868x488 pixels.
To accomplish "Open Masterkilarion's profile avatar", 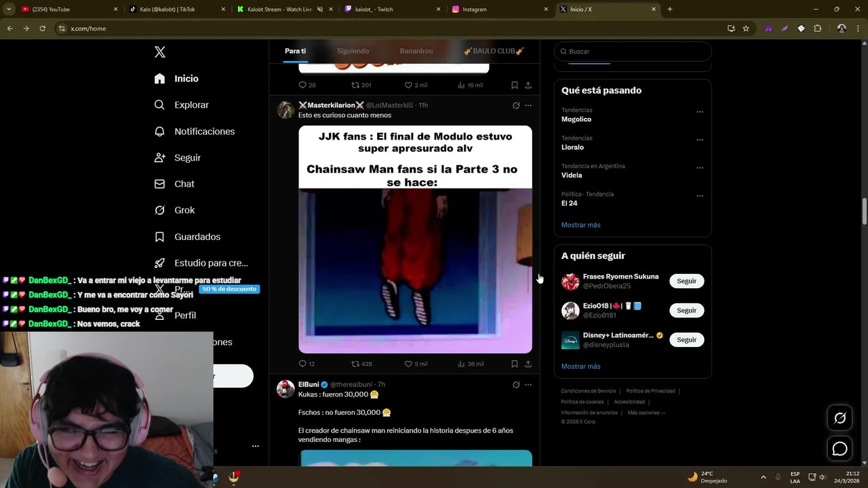I will (x=285, y=110).
